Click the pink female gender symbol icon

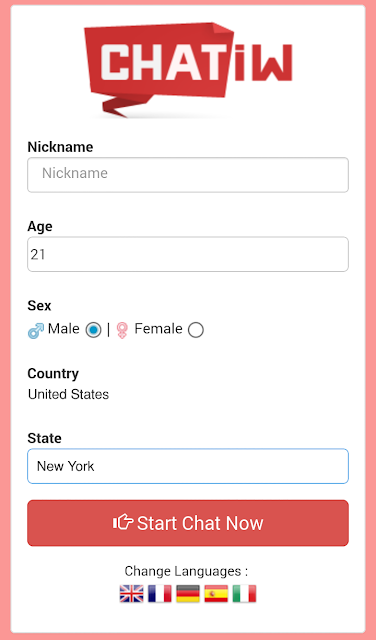click(122, 331)
